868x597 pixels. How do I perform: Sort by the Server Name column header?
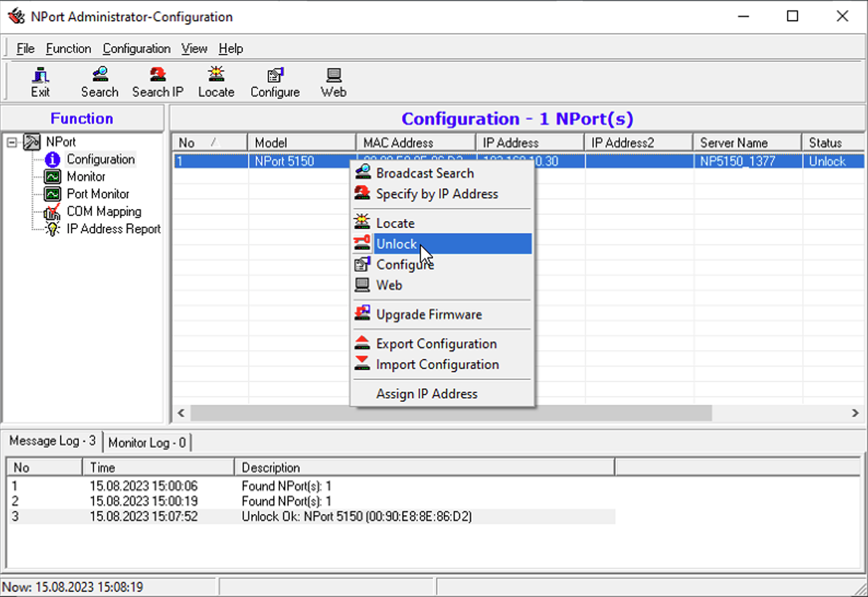pos(747,143)
